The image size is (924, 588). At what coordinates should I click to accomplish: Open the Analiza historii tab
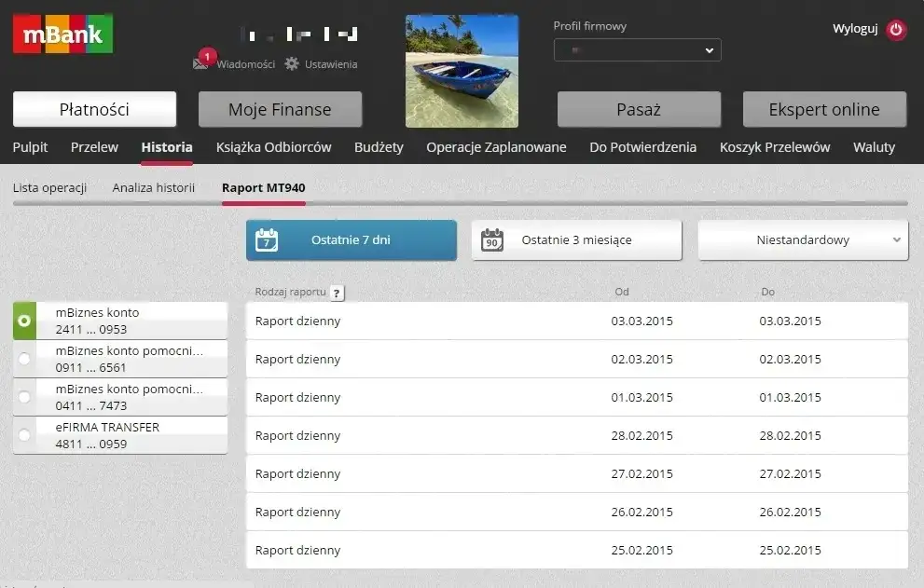[154, 187]
